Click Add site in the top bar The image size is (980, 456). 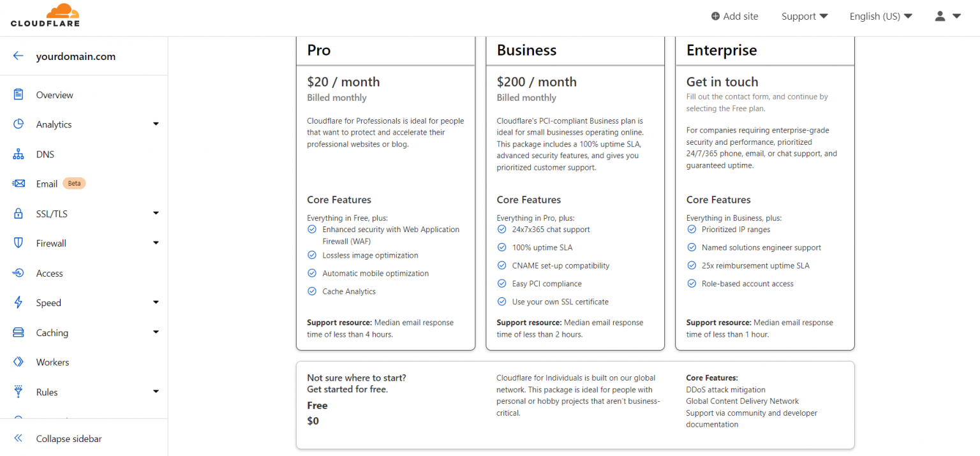[x=734, y=16]
